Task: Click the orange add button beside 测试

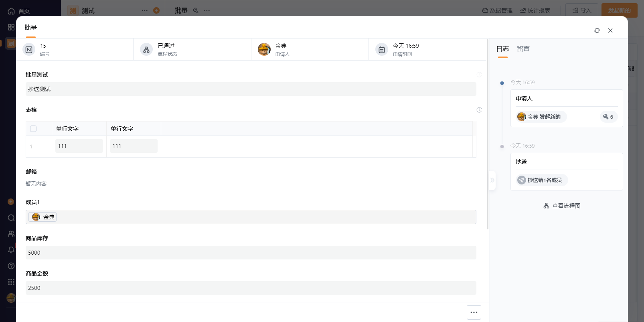Action: coord(156,10)
